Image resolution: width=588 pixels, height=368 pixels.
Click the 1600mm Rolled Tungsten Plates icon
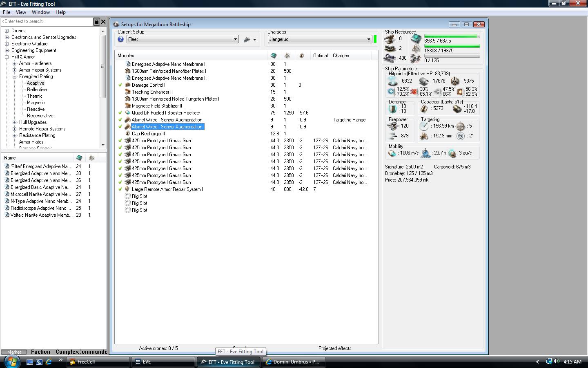(x=127, y=99)
